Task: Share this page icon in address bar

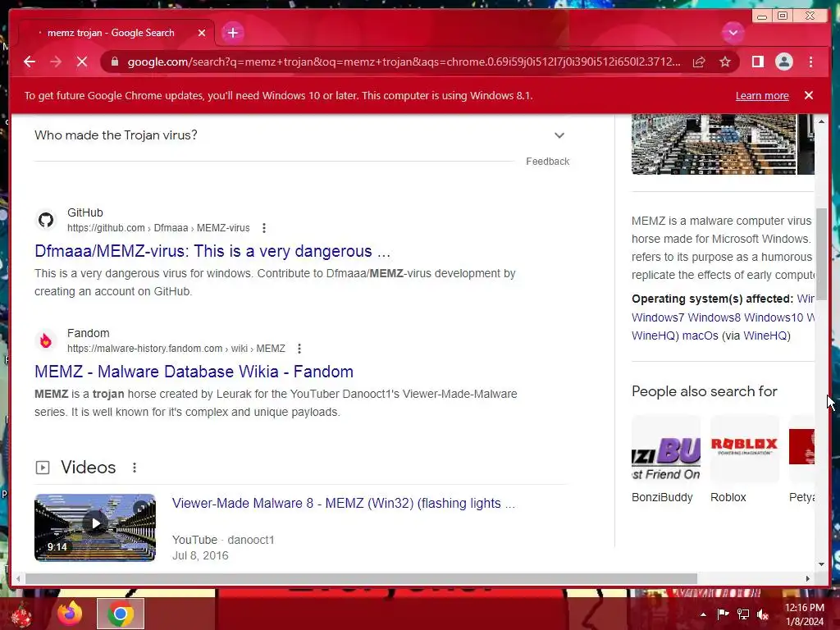Action: [699, 62]
